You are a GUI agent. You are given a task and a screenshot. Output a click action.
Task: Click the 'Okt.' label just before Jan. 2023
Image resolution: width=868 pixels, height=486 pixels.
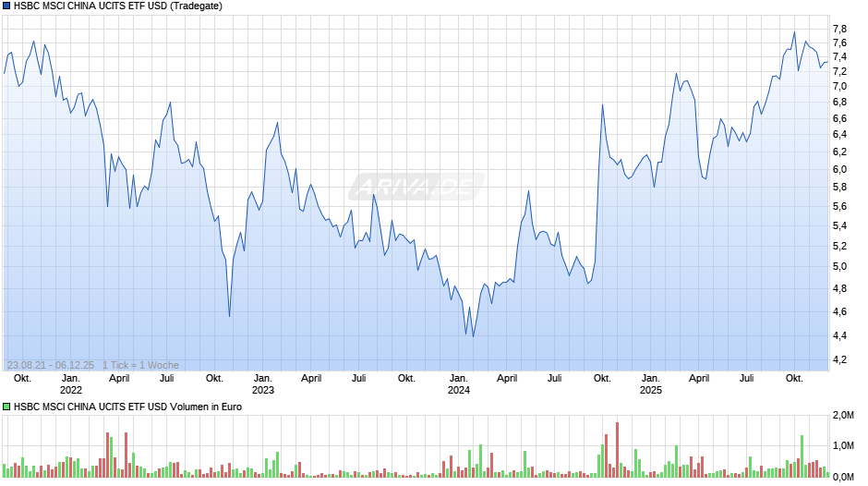tap(214, 379)
